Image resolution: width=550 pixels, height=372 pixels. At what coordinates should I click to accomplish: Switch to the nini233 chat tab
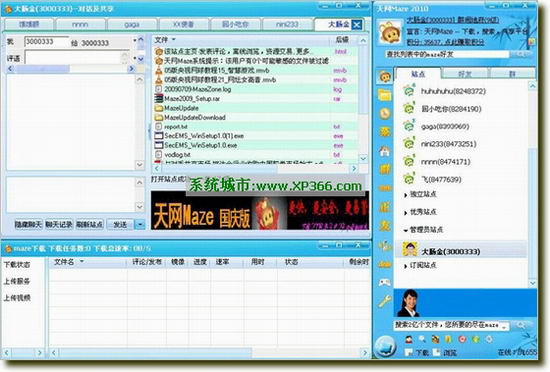(x=287, y=24)
